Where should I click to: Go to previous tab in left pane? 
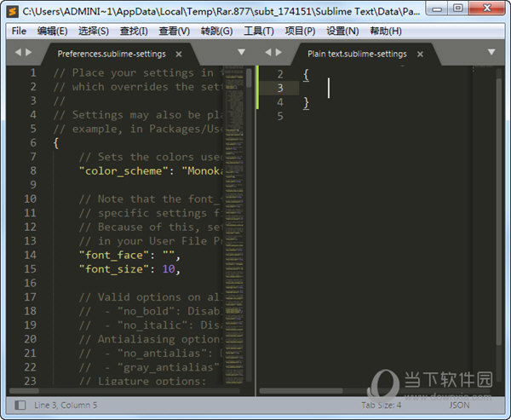(x=18, y=52)
